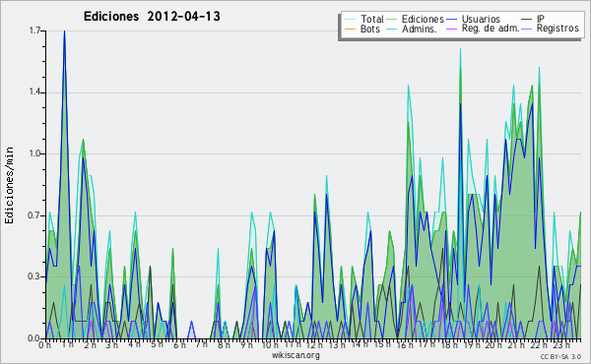Click the orange line swatch beside Bots
591x364 pixels.
pyautogui.click(x=351, y=29)
